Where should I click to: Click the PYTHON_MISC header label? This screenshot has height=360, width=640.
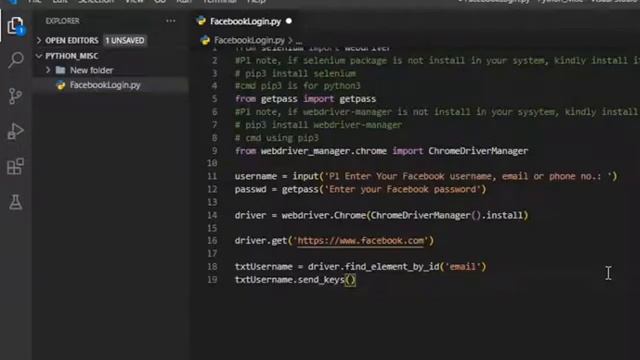(72, 56)
